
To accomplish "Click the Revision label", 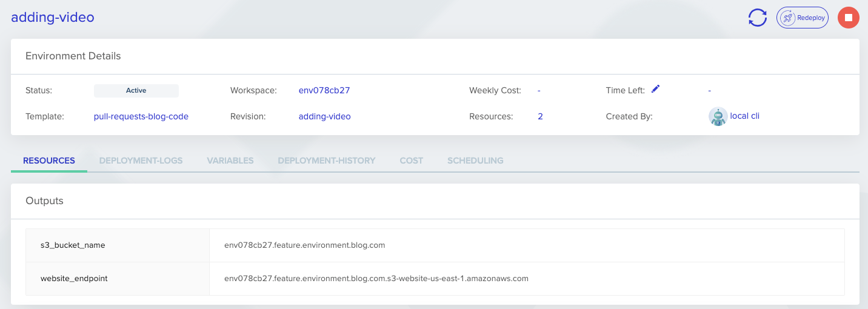I will pos(248,116).
